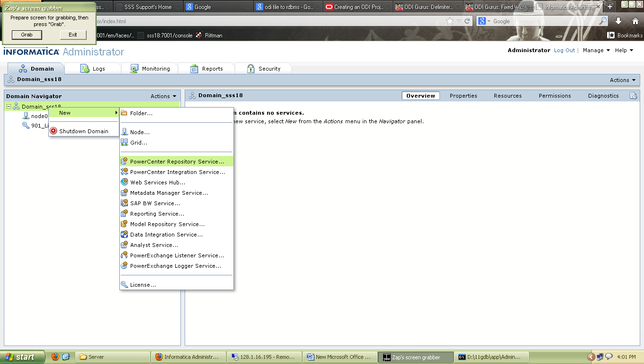Switch to Reports tab
The image size is (644, 364).
tap(206, 69)
